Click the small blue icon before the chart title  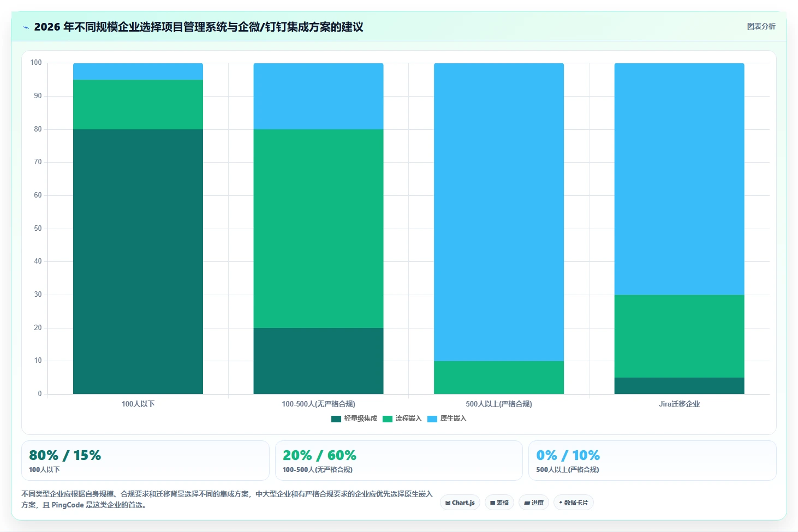[26, 27]
